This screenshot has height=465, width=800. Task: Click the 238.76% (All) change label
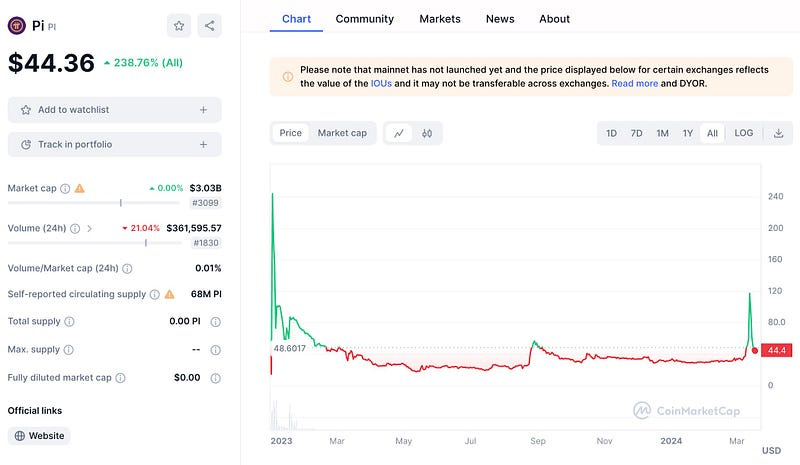143,63
